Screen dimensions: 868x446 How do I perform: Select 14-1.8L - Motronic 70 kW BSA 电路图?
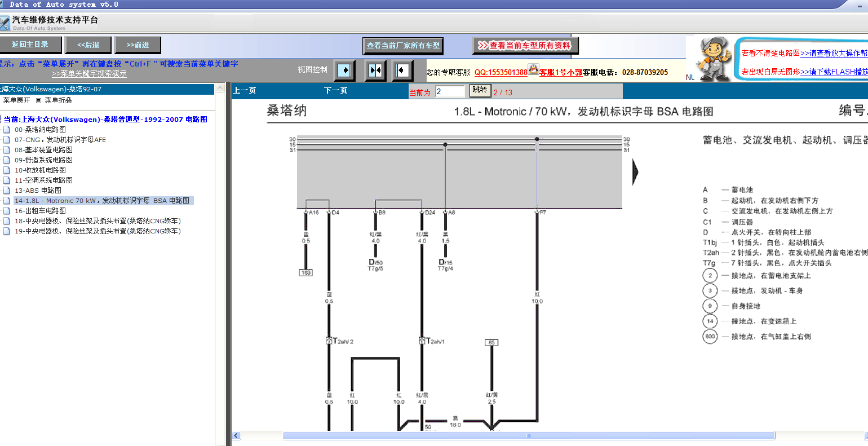click(104, 201)
